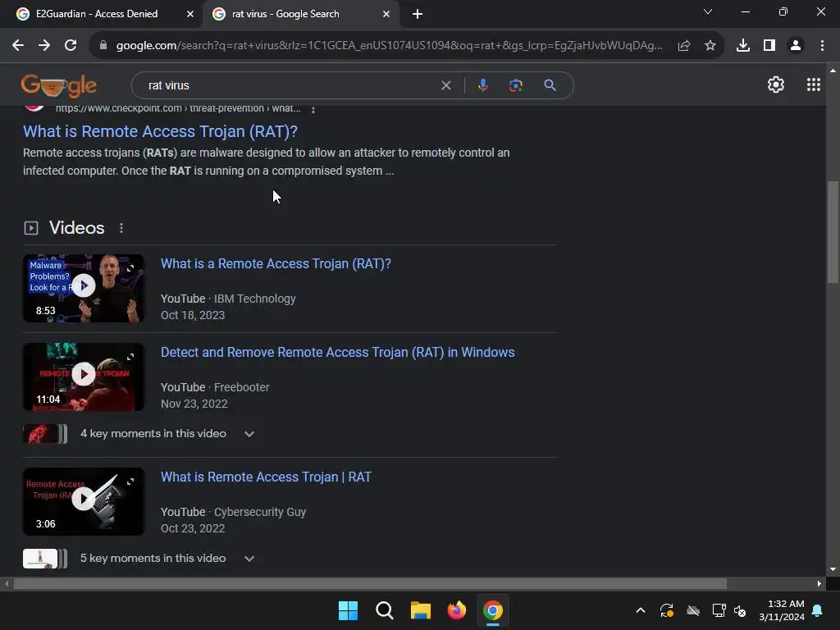Click the OneDrive tray icon
840x630 pixels.
point(693,610)
